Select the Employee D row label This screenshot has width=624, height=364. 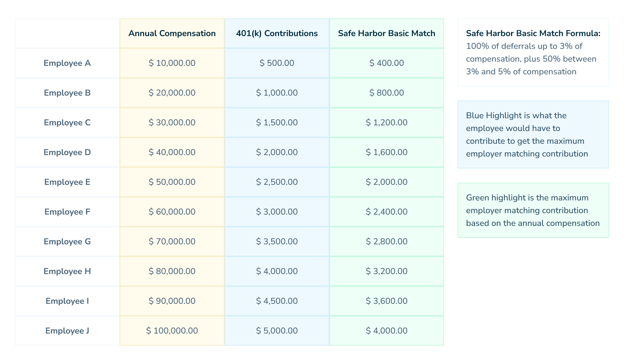click(67, 152)
